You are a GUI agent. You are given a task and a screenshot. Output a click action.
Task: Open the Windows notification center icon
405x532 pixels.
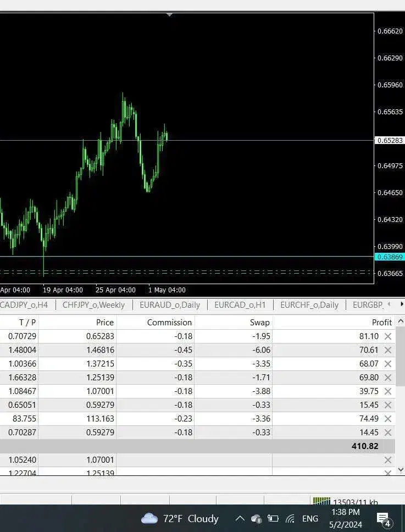click(383, 518)
